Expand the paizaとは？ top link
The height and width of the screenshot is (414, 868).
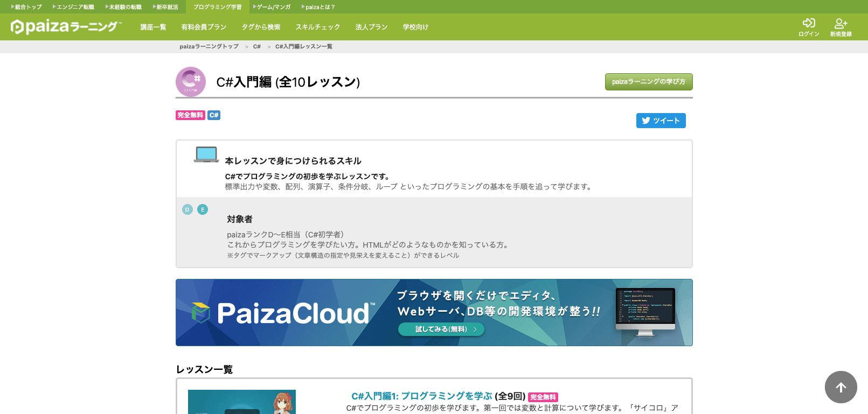pos(318,7)
